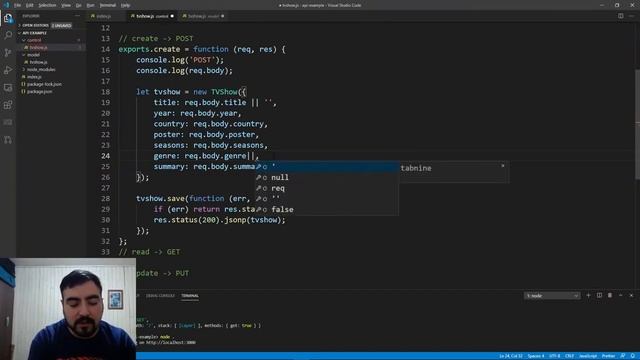Open the Run and Debug view
The height and width of the screenshot is (360, 640).
[x=8, y=70]
